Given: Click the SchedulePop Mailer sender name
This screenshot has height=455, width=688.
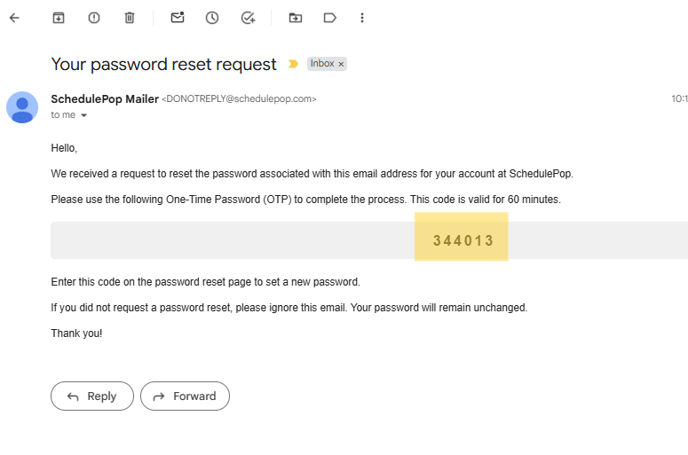Looking at the screenshot, I should pos(104,99).
